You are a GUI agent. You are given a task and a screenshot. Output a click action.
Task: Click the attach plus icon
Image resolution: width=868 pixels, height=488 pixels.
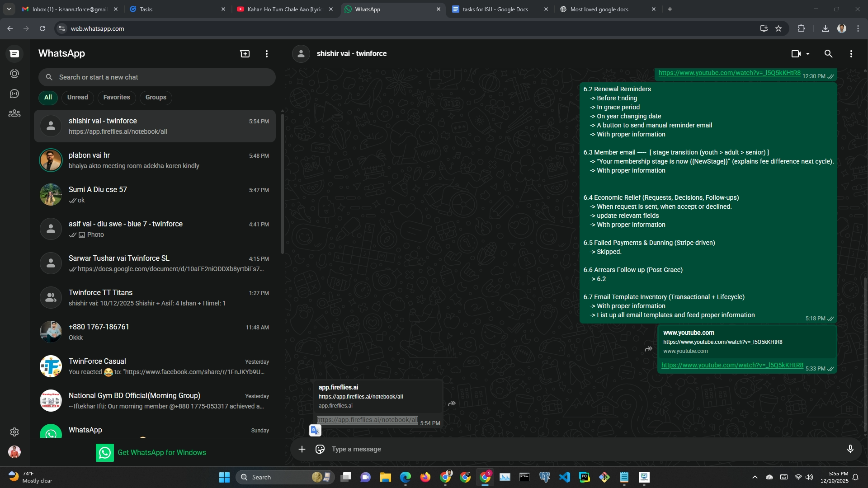(x=302, y=449)
